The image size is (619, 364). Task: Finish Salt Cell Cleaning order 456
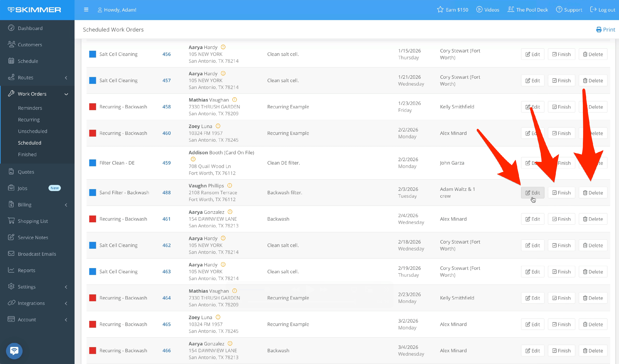point(561,54)
